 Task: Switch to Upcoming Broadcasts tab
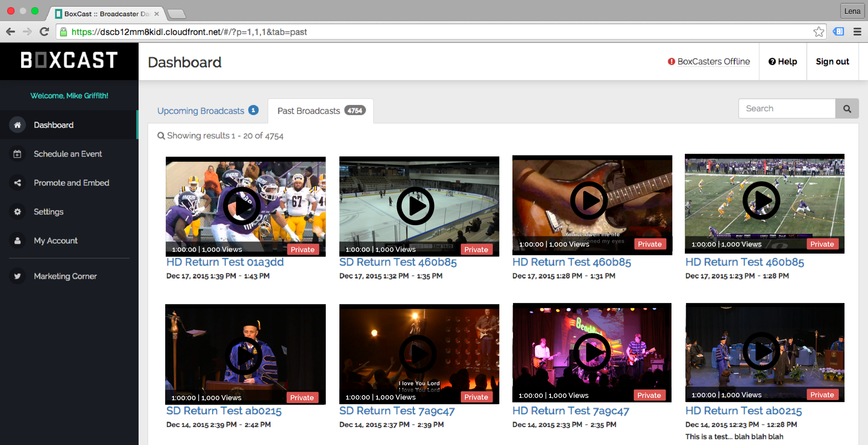(201, 111)
